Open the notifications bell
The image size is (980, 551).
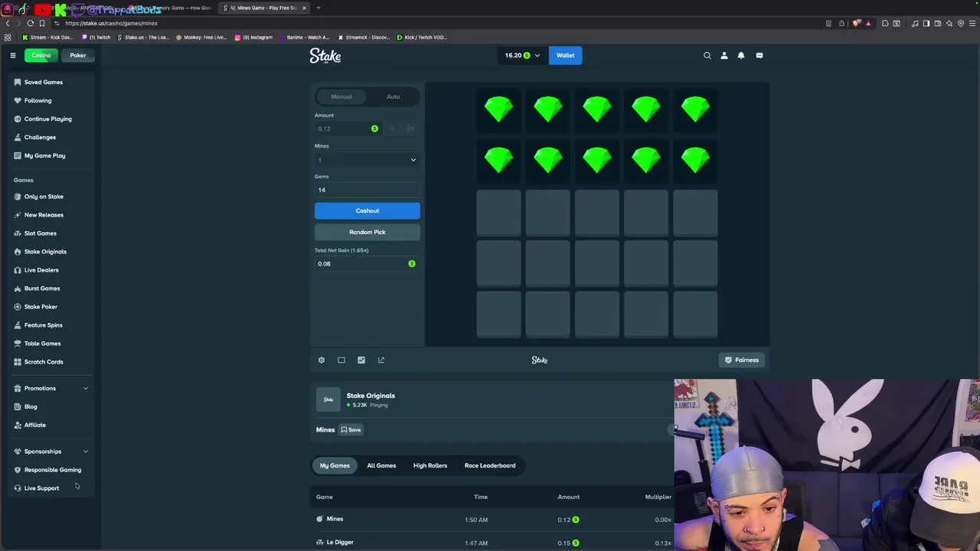741,55
